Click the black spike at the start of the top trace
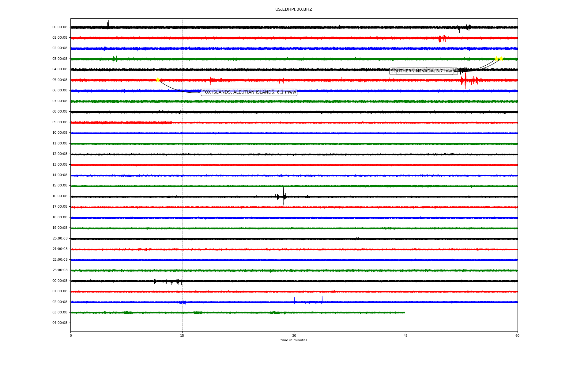The height and width of the screenshot is (368, 588). 108,24
